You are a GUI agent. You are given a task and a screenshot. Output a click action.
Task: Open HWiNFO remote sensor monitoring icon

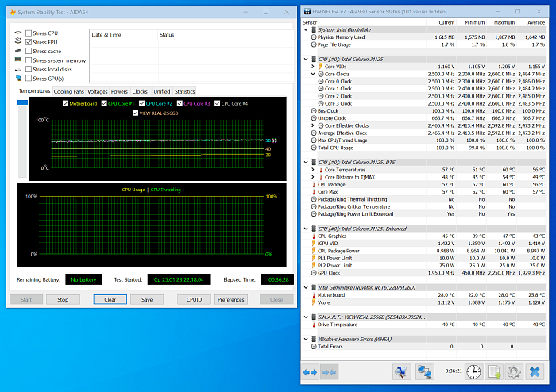coord(401,372)
